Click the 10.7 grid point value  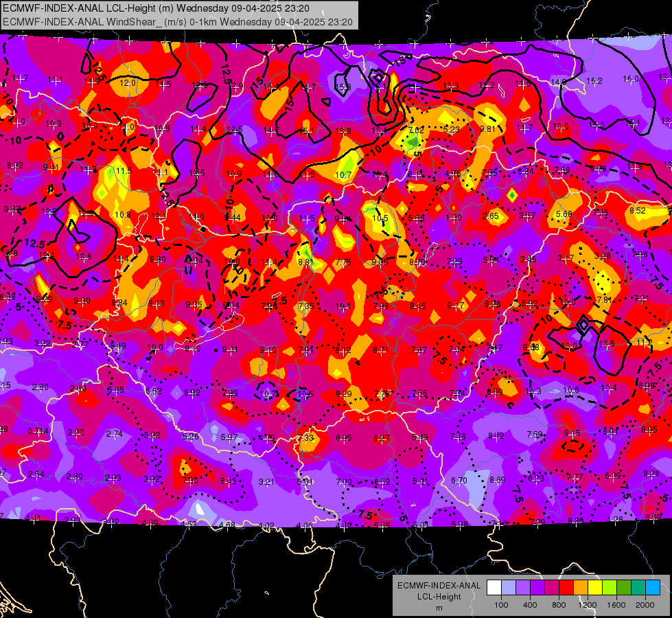coord(343,174)
